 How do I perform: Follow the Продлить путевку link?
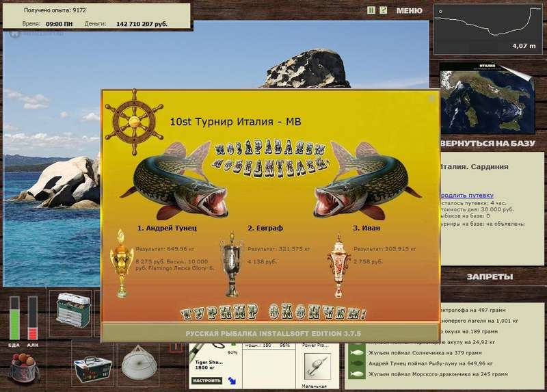467,195
